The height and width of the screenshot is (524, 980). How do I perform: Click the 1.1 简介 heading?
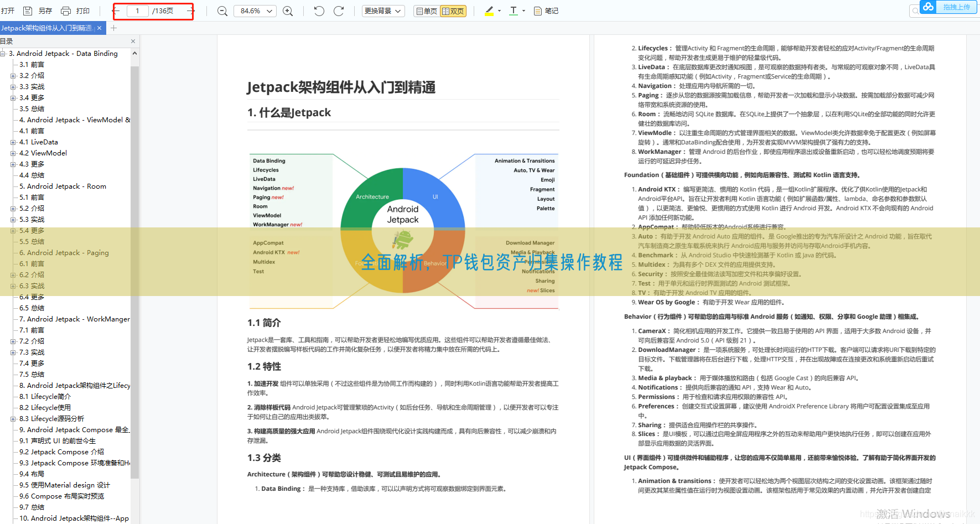[x=264, y=323]
